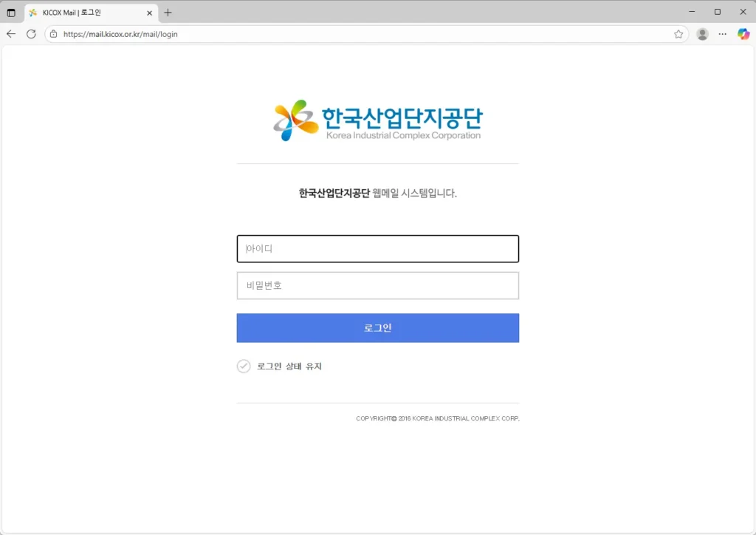Close the KICOX Mail tab
The height and width of the screenshot is (535, 756).
tap(149, 13)
